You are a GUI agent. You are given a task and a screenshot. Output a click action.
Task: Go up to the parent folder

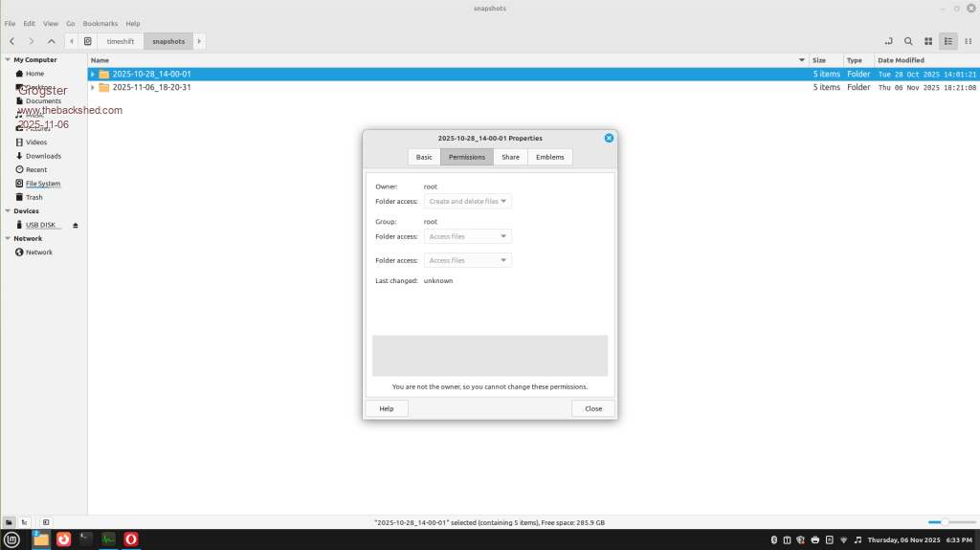click(52, 41)
